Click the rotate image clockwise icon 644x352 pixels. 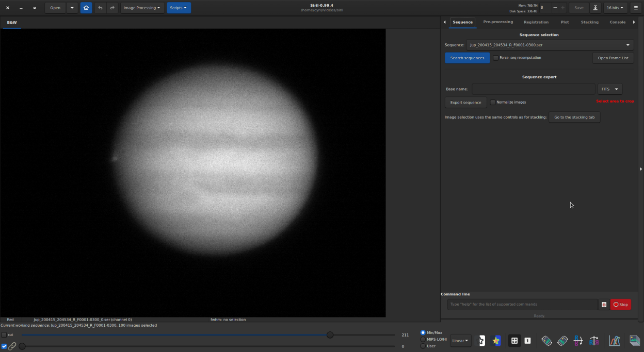pos(562,341)
